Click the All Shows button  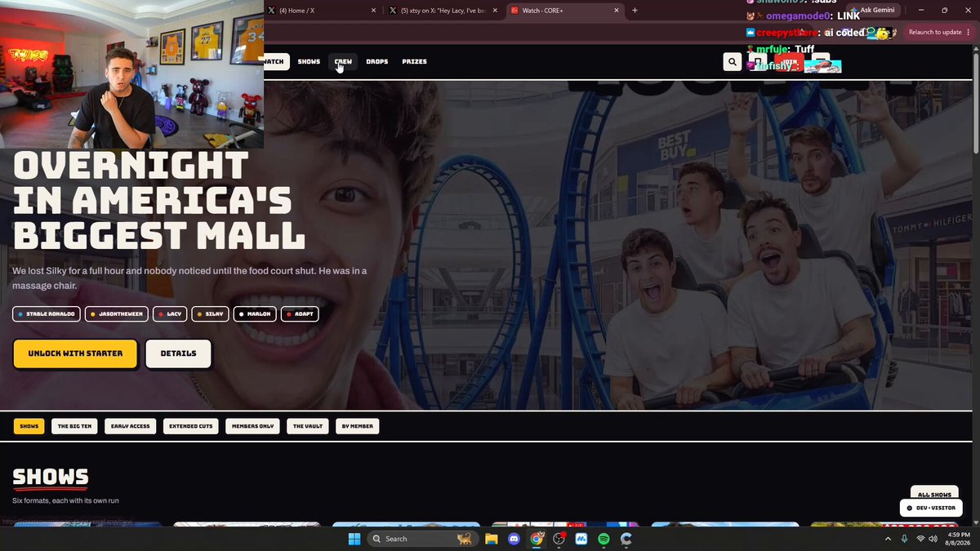click(x=934, y=495)
